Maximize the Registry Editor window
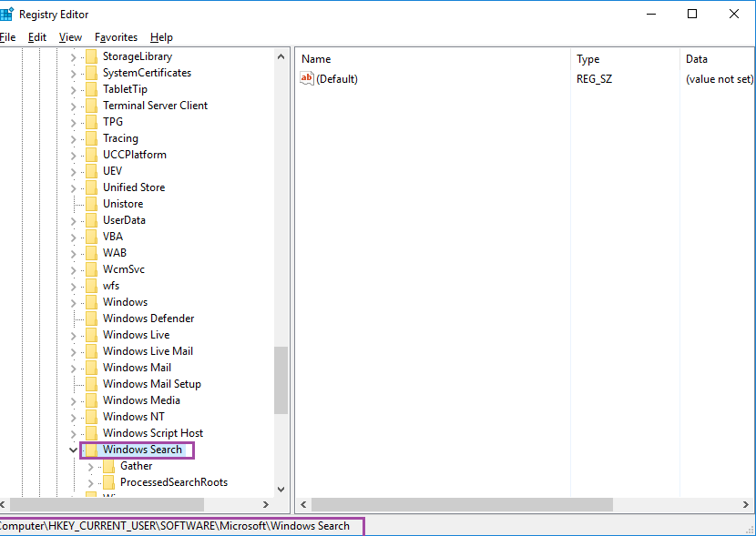The image size is (756, 536). click(x=692, y=14)
